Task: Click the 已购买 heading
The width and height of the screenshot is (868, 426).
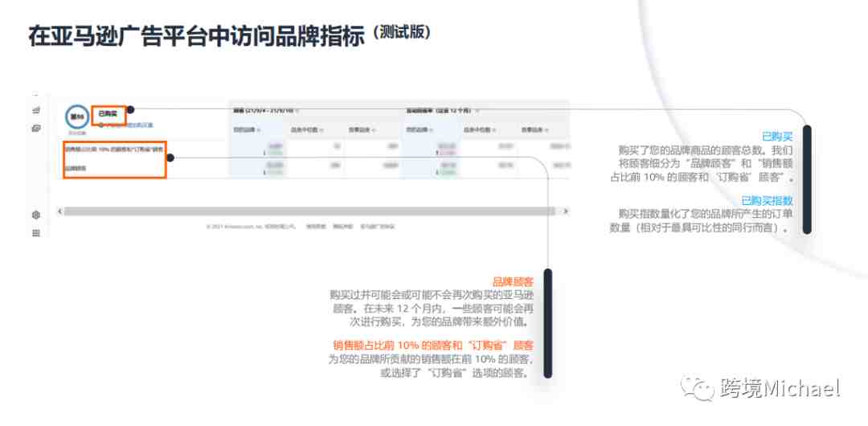Action: [x=108, y=114]
